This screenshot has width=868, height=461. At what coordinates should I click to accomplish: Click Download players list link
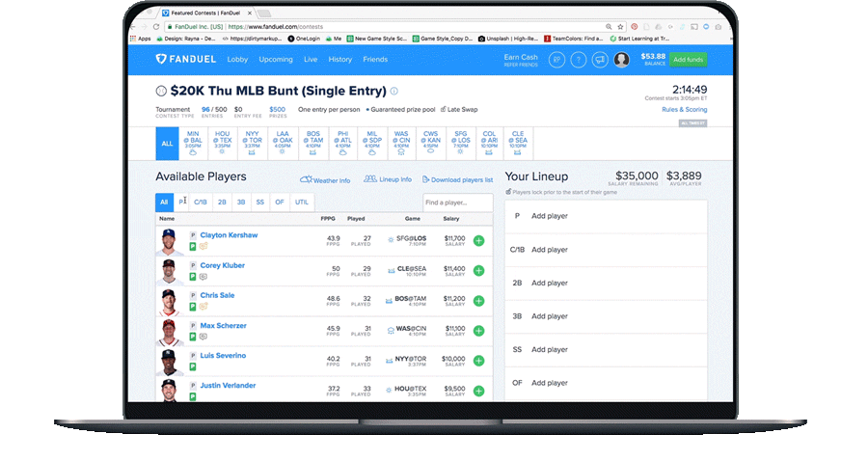(x=457, y=179)
